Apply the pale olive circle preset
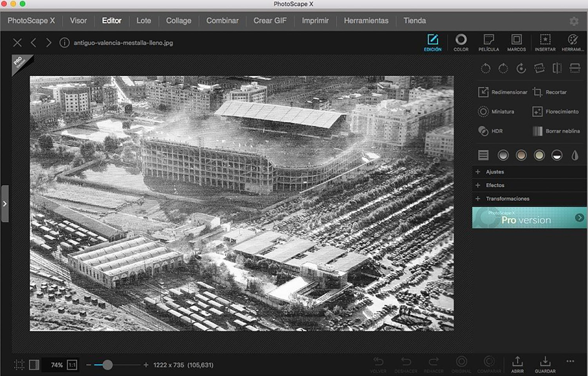Image resolution: width=588 pixels, height=376 pixels. pyautogui.click(x=539, y=155)
